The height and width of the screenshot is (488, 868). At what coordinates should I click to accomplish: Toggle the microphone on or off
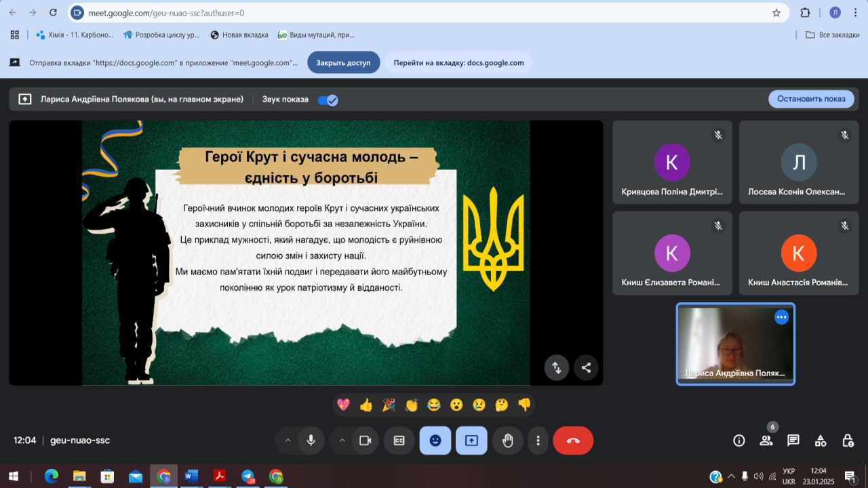pyautogui.click(x=311, y=441)
